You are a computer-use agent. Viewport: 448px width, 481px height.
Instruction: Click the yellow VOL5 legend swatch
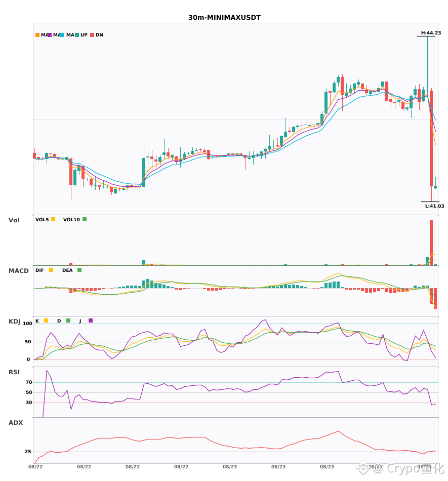tap(53, 219)
